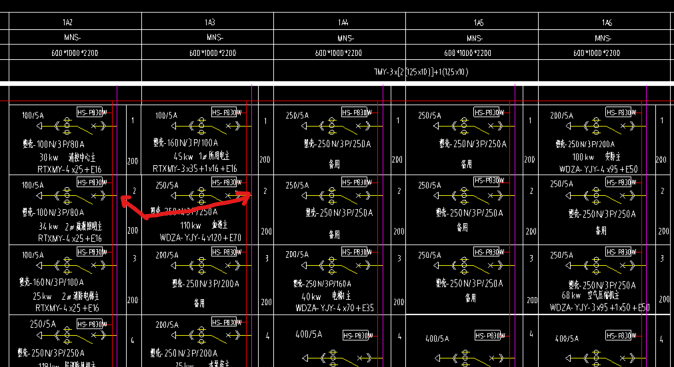Select the 45kw load label

[183, 156]
